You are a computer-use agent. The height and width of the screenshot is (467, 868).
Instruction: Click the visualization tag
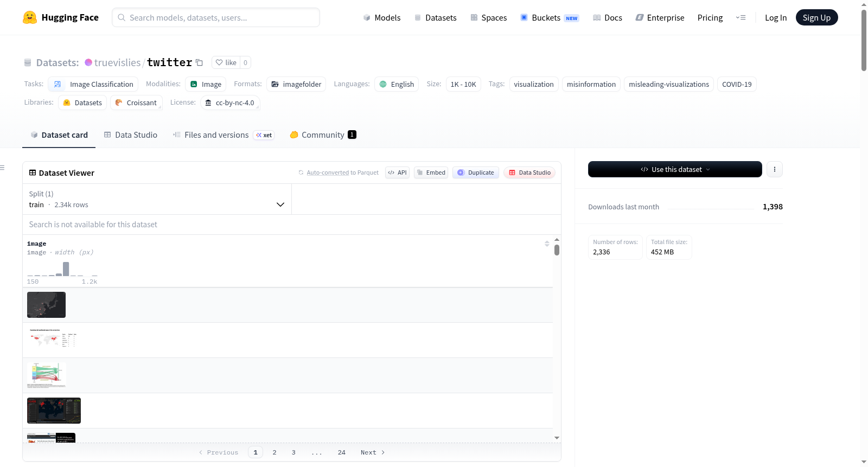click(x=534, y=84)
